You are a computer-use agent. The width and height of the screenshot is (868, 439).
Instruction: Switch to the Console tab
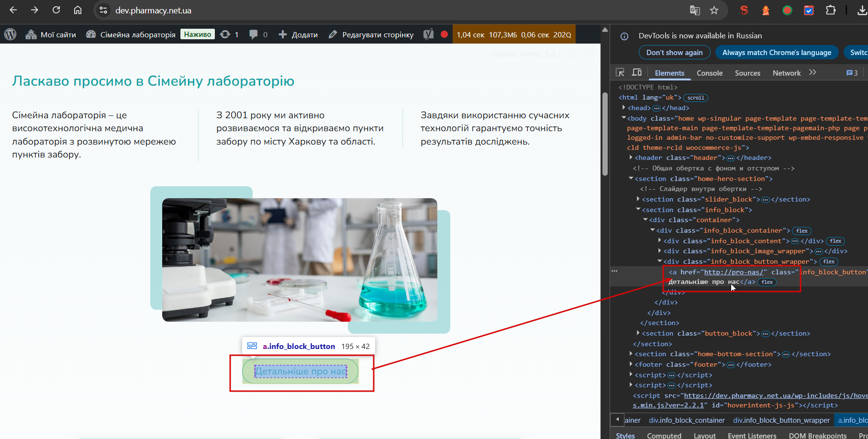tap(710, 73)
